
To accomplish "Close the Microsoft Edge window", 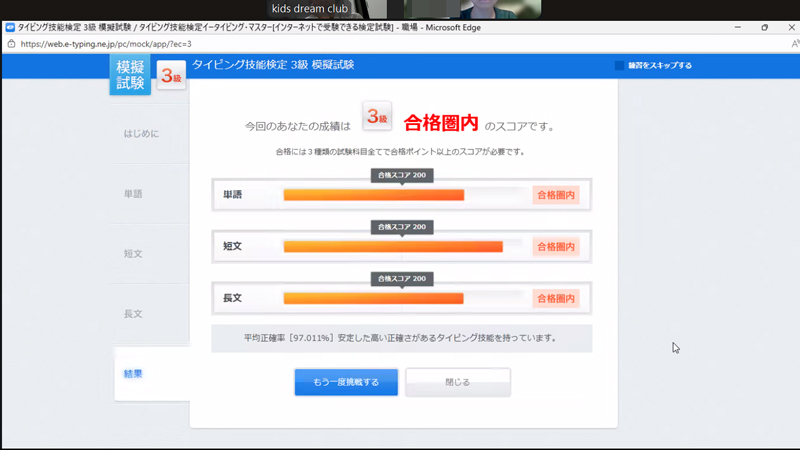I will coord(791,28).
